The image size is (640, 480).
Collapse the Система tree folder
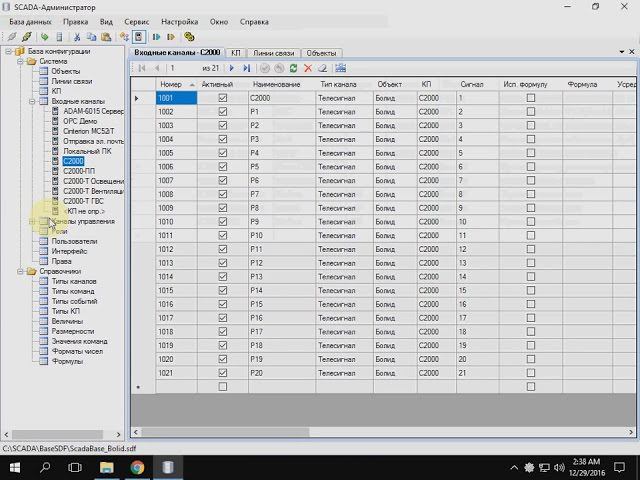21,61
